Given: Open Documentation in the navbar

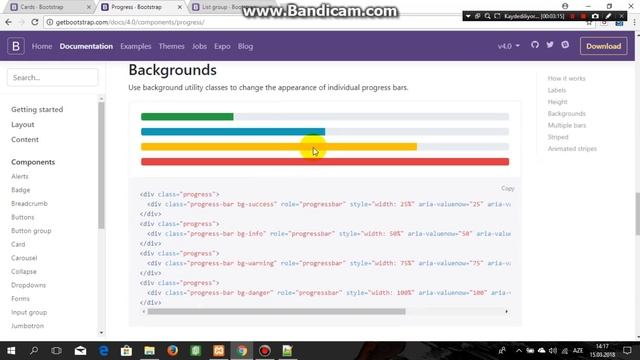Looking at the screenshot, I should point(86,46).
